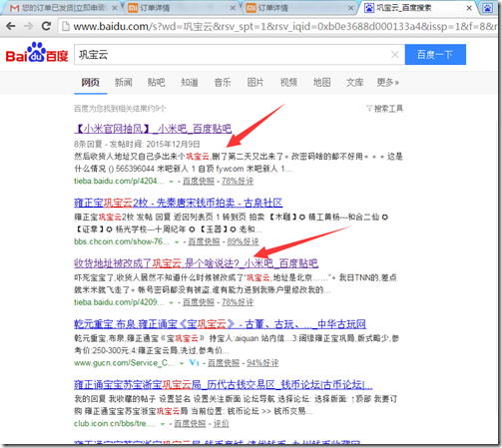Open 百度快照 for www.gucn.com result
Image resolution: width=502 pixels, height=448 pixels.
(x=224, y=363)
